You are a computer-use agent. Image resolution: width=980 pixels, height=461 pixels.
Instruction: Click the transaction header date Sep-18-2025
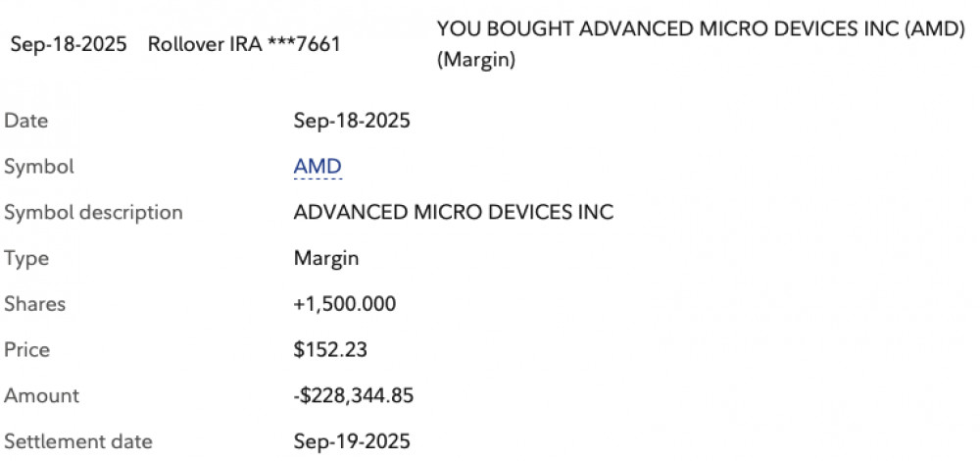[69, 45]
